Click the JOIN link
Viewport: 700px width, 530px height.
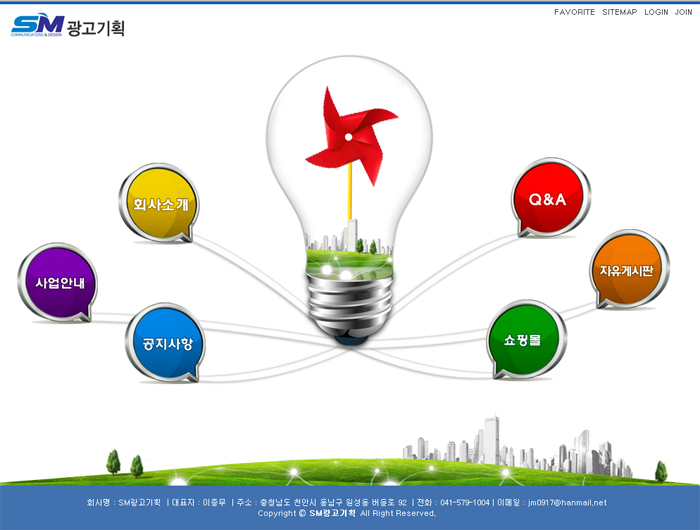(683, 12)
